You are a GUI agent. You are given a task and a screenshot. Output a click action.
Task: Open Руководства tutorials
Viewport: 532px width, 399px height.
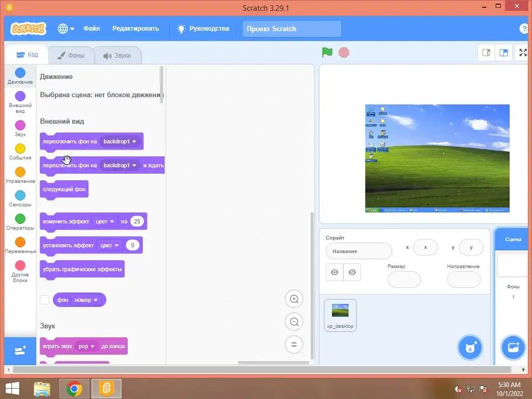(x=203, y=29)
